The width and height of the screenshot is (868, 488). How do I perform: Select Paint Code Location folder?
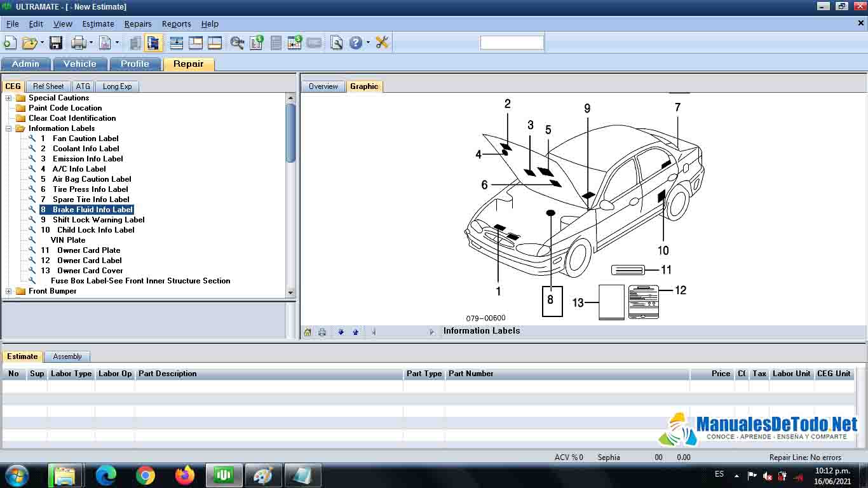(65, 108)
